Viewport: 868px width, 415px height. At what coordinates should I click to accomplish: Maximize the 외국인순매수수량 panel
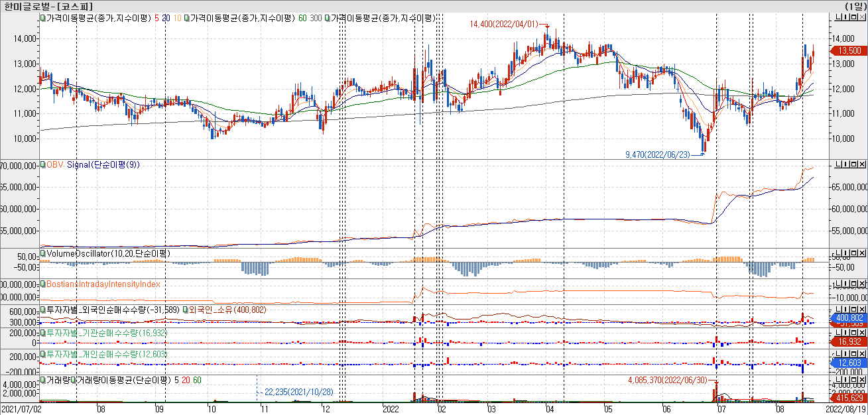854,310
